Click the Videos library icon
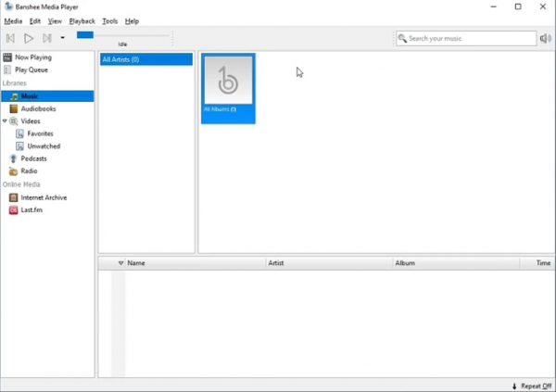The image size is (556, 392). click(x=14, y=121)
